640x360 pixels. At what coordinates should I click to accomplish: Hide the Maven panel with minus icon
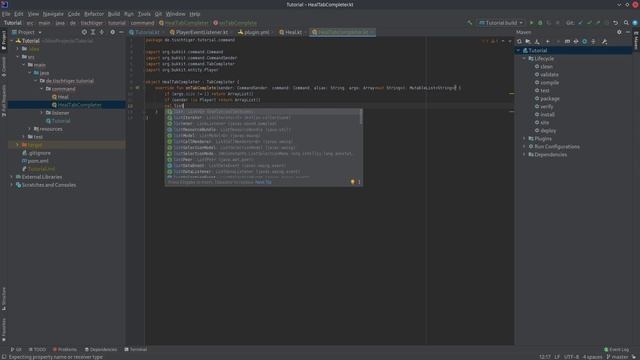[x=628, y=32]
